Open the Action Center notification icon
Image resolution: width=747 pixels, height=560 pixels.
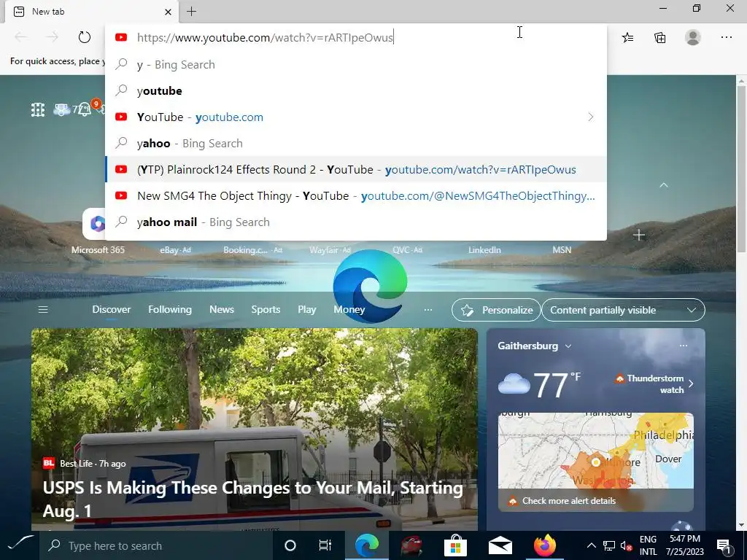tap(724, 546)
